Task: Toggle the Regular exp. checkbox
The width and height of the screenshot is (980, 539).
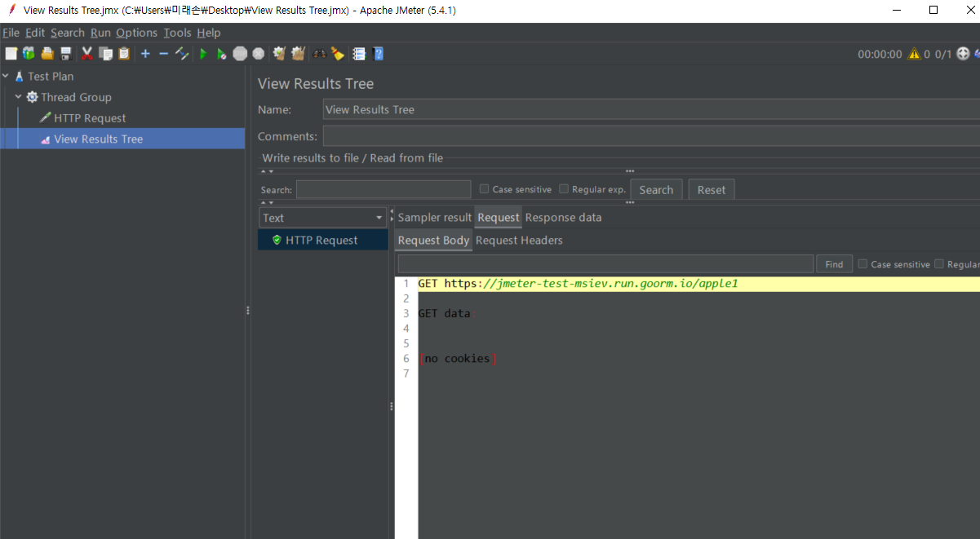Action: pos(564,189)
